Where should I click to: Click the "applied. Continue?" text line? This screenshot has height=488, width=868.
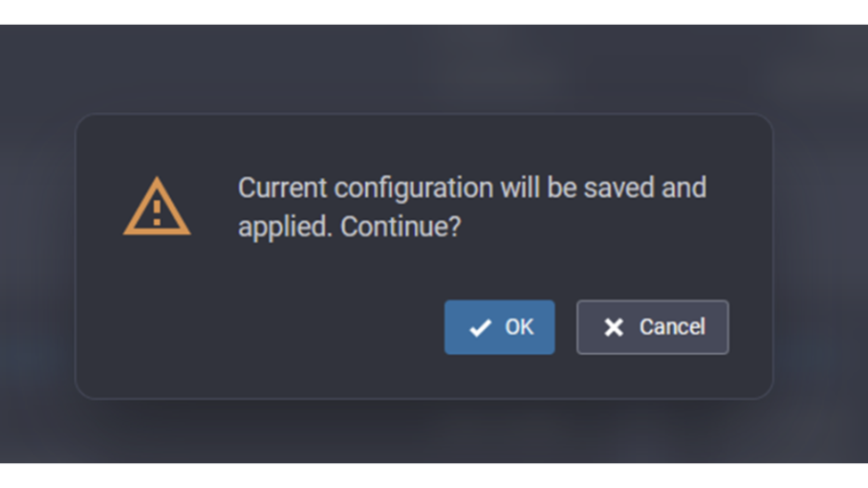click(x=349, y=227)
